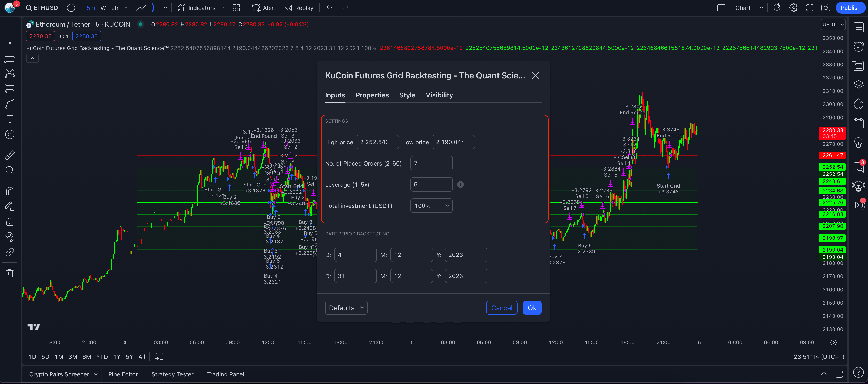
Task: Expand the Defaults dropdown in dialog
Action: 346,308
